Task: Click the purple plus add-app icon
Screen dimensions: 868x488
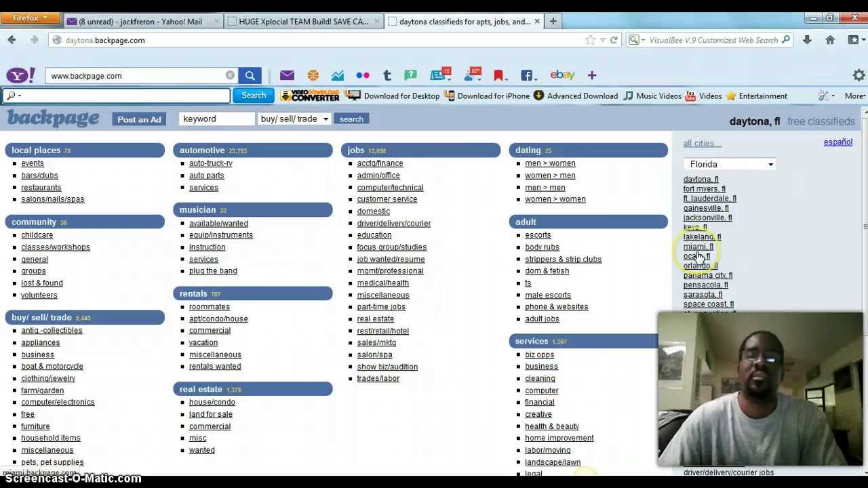Action: (x=592, y=75)
